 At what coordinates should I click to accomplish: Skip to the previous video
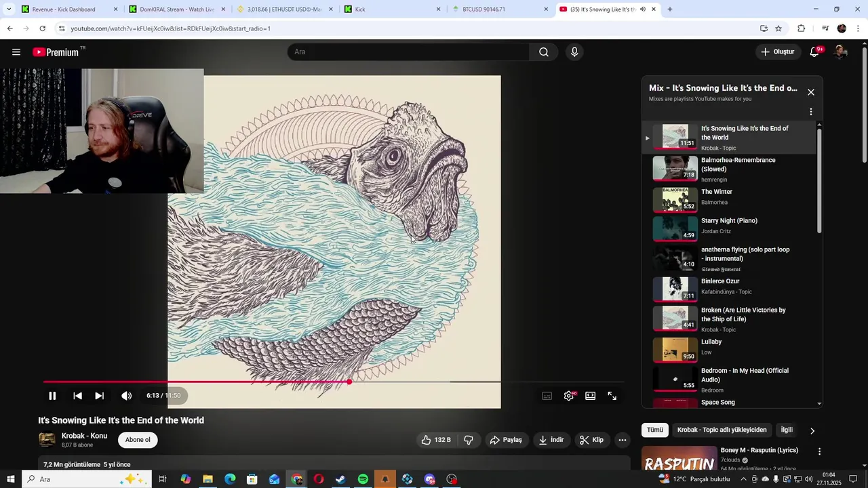(x=77, y=396)
